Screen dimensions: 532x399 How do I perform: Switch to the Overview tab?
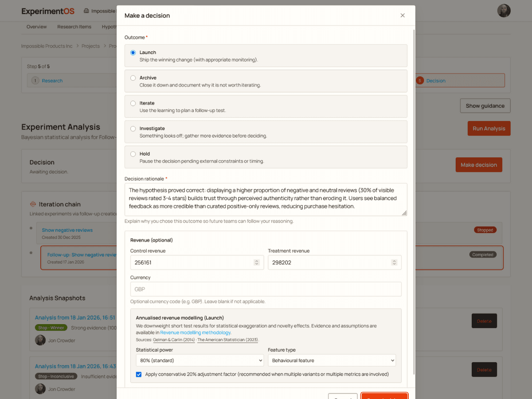36,27
